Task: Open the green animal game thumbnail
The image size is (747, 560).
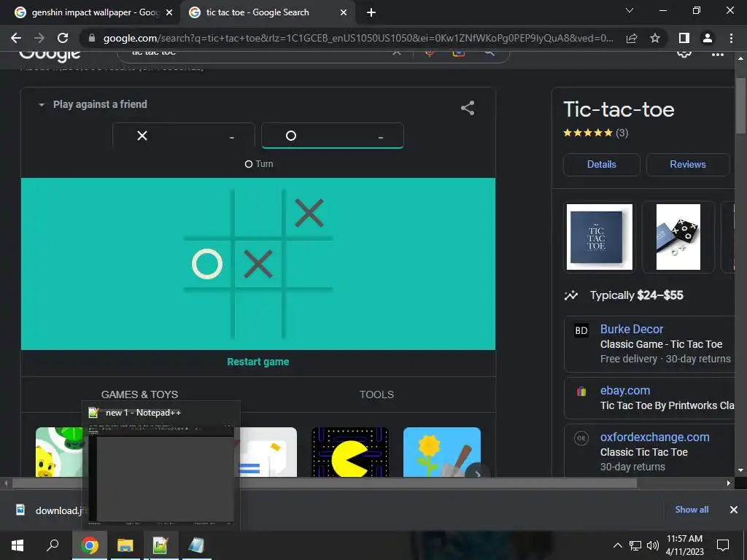Action: click(x=59, y=452)
